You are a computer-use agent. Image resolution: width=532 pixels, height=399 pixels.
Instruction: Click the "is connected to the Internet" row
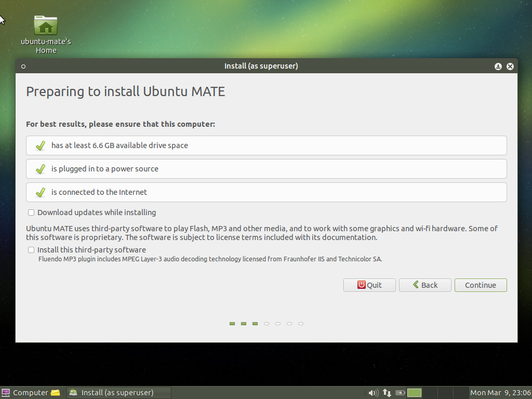(x=267, y=192)
